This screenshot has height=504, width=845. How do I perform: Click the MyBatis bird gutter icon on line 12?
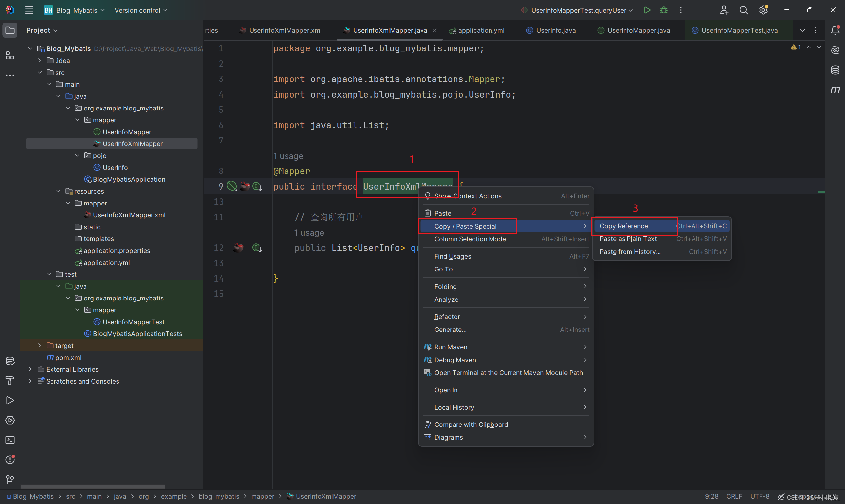click(238, 248)
